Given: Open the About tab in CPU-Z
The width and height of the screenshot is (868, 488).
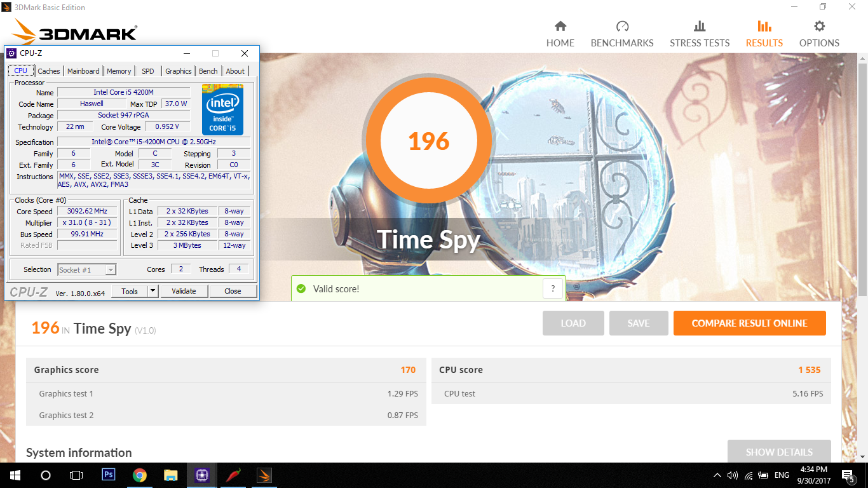Looking at the screenshot, I should coord(235,71).
